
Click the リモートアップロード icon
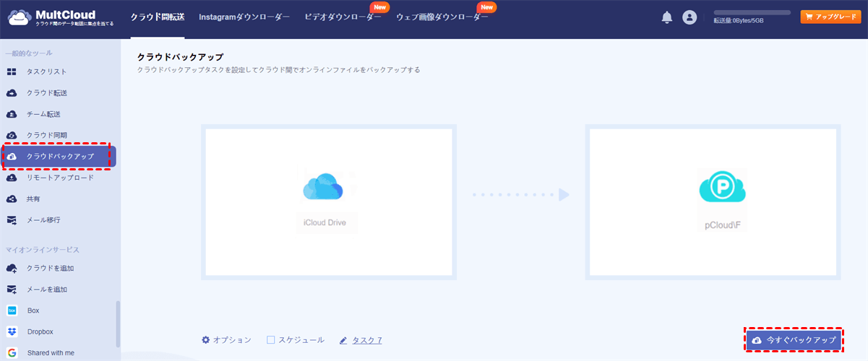(12, 178)
